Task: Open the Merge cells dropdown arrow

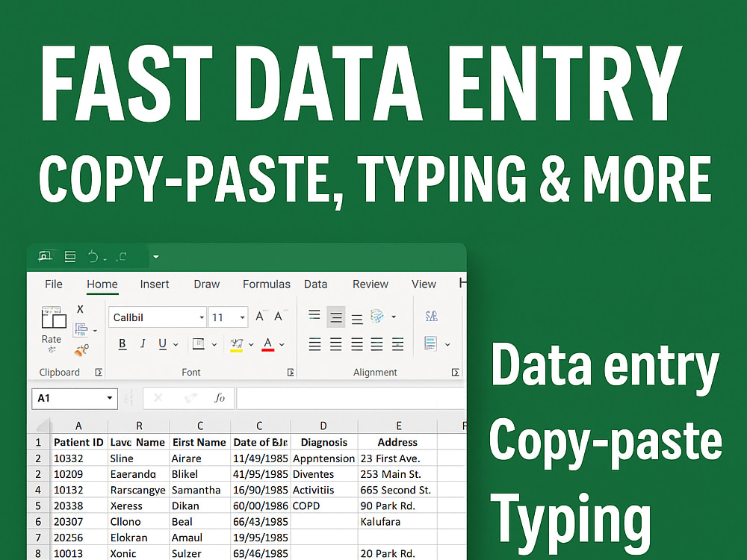Action: click(447, 344)
